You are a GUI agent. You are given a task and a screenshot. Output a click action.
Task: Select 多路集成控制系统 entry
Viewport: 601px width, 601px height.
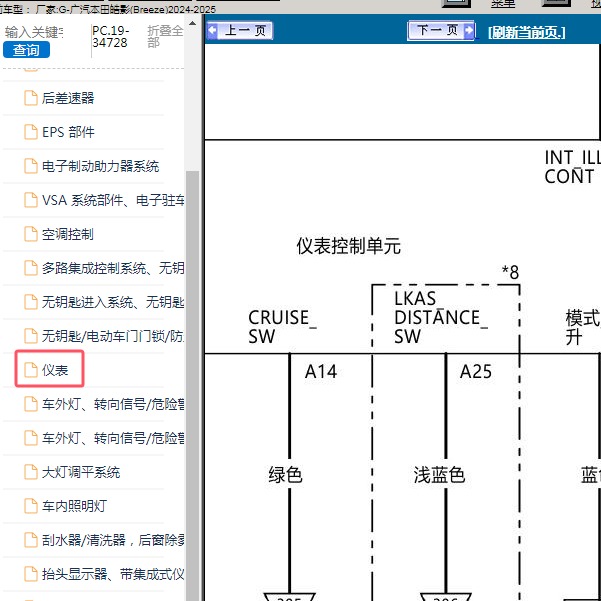(x=113, y=268)
